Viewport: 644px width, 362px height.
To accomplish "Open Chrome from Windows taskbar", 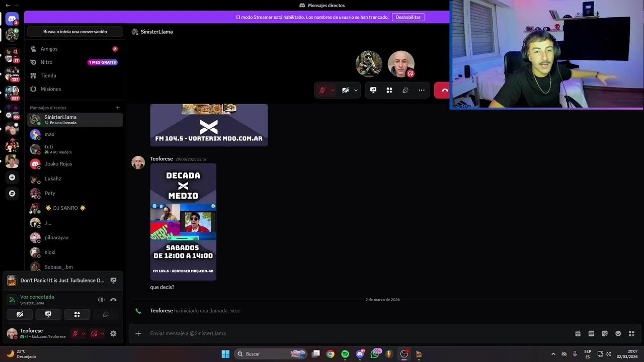I will point(330,354).
